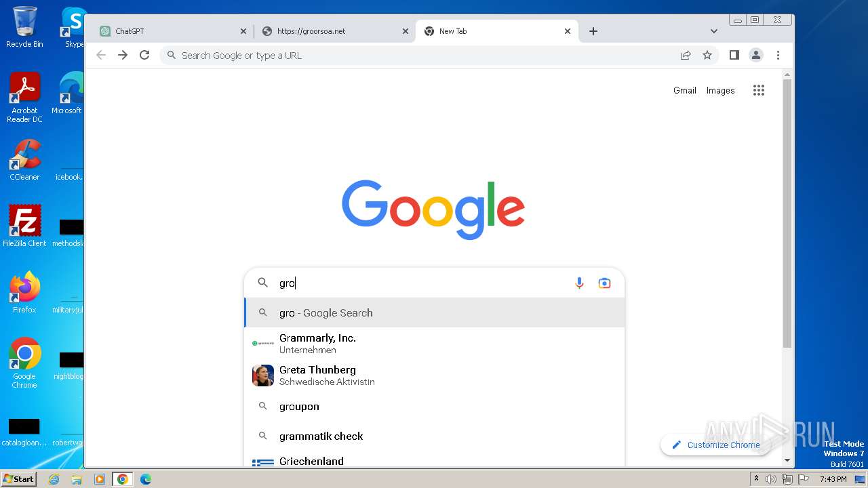
Task: Launch Edge from the taskbar
Action: 146,479
